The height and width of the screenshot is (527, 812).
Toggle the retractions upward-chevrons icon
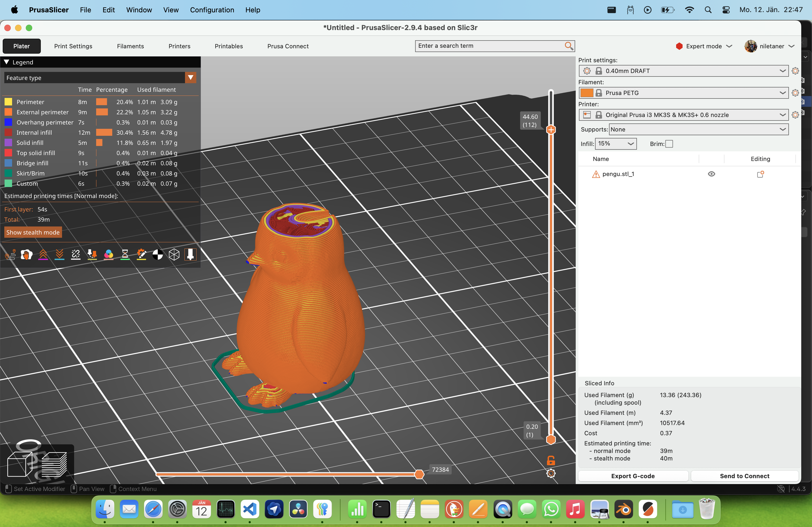click(43, 254)
